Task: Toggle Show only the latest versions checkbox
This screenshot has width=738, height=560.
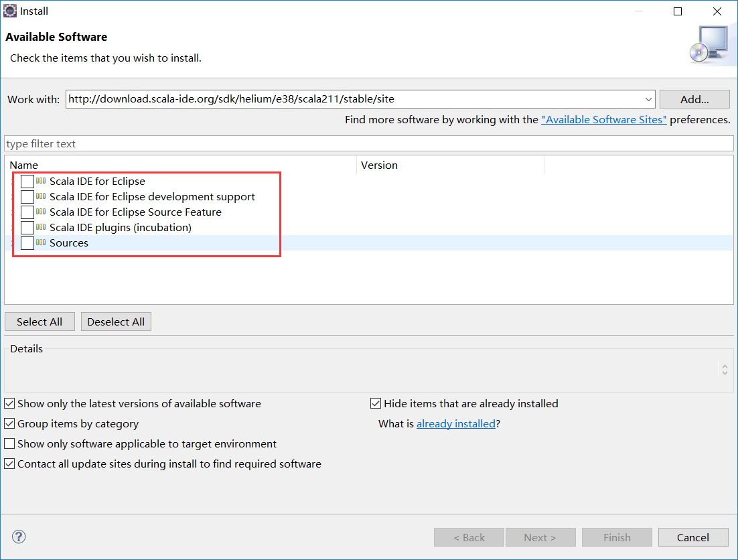Action: click(x=9, y=403)
